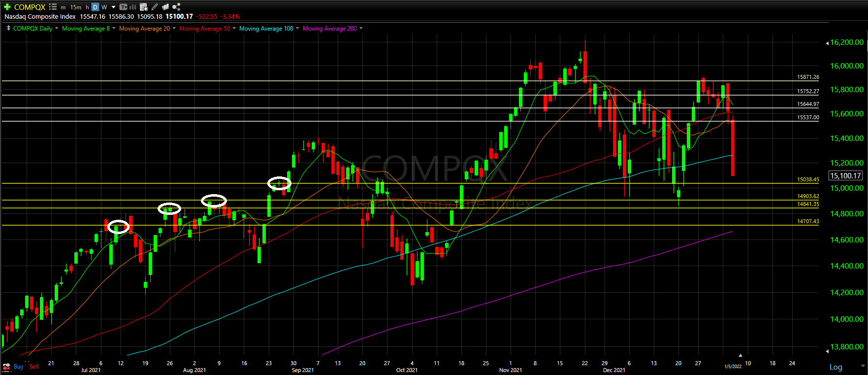Click the triangle marker above 1/5/2022

740,355
